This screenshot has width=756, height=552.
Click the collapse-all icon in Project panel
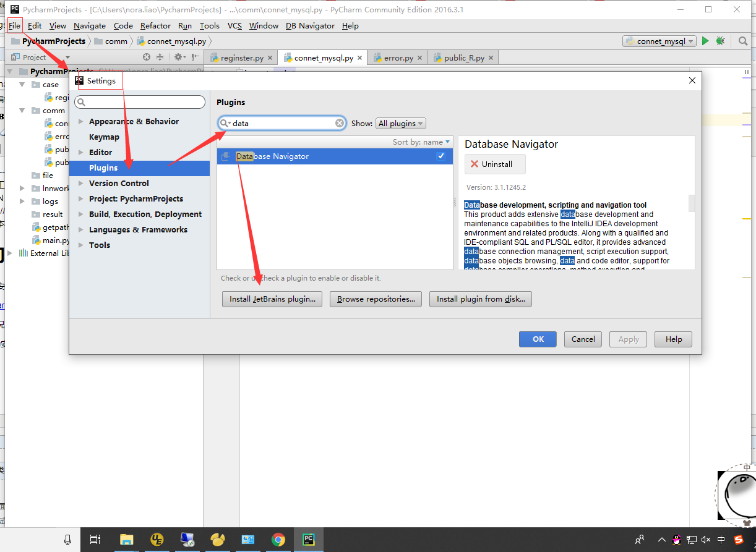(x=160, y=57)
